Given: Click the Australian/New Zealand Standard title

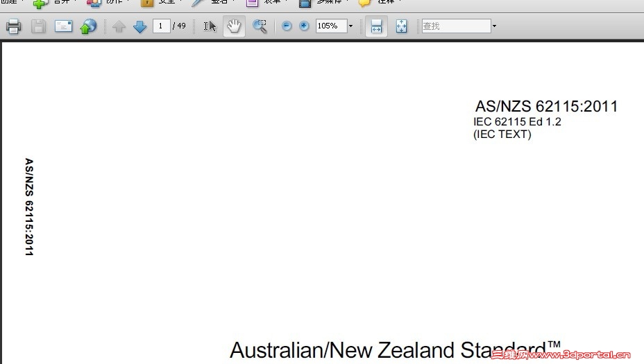Looking at the screenshot, I should point(394,350).
